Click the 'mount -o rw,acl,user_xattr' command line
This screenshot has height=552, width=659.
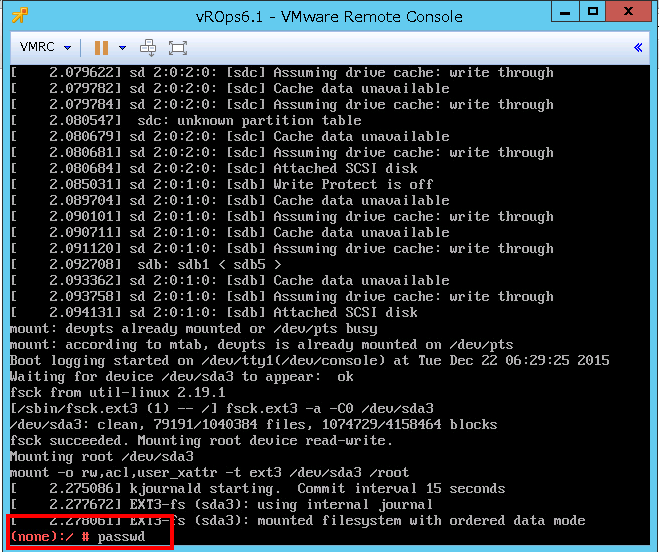tap(210, 472)
